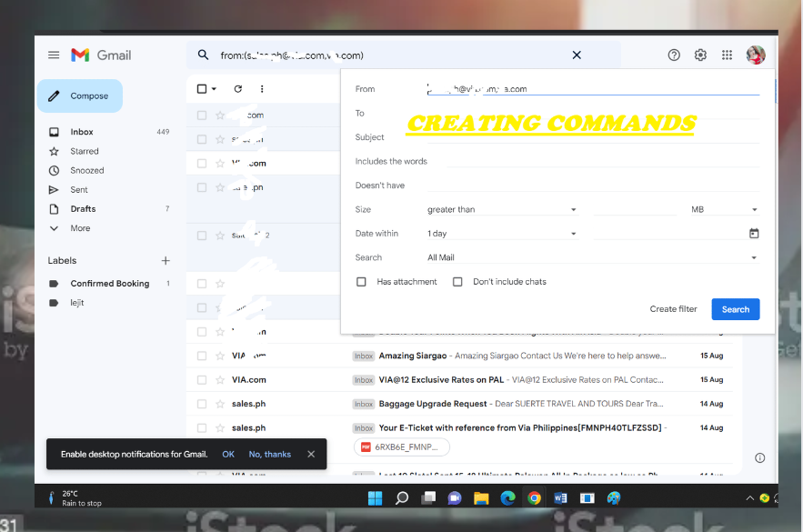Clear the search query with X
803x532 pixels.
point(577,55)
